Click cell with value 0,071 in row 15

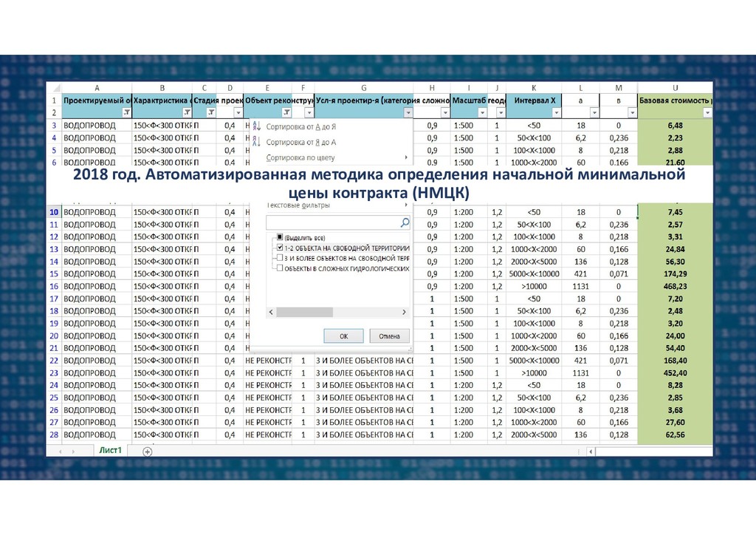(x=619, y=273)
